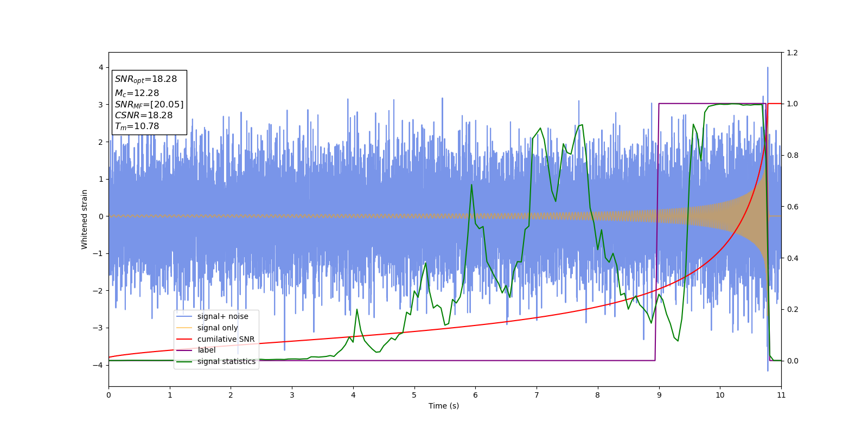The height and width of the screenshot is (434, 868).
Task: Click the 'Time (s)' x-axis label
Action: click(x=444, y=406)
